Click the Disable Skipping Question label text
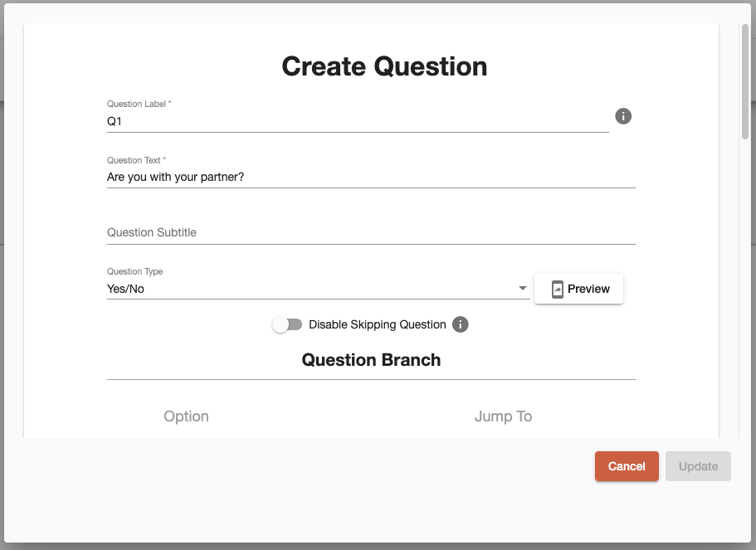 click(378, 324)
